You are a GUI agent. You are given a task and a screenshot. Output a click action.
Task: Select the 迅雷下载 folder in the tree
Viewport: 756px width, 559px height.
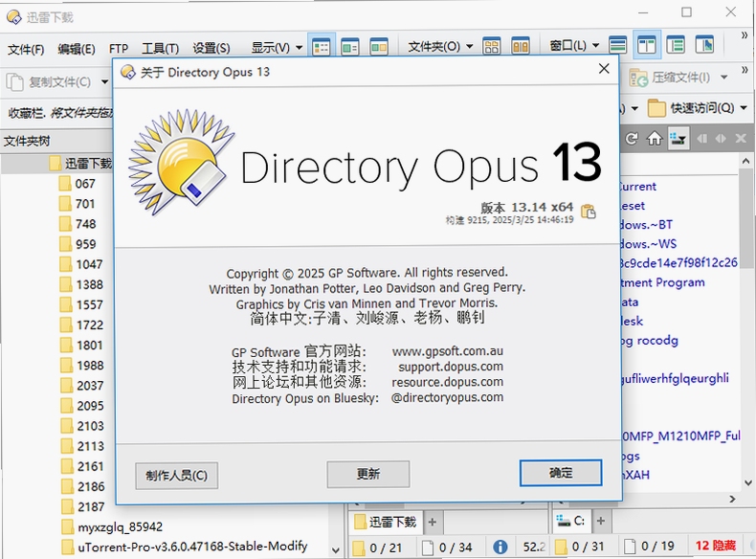pyautogui.click(x=81, y=164)
